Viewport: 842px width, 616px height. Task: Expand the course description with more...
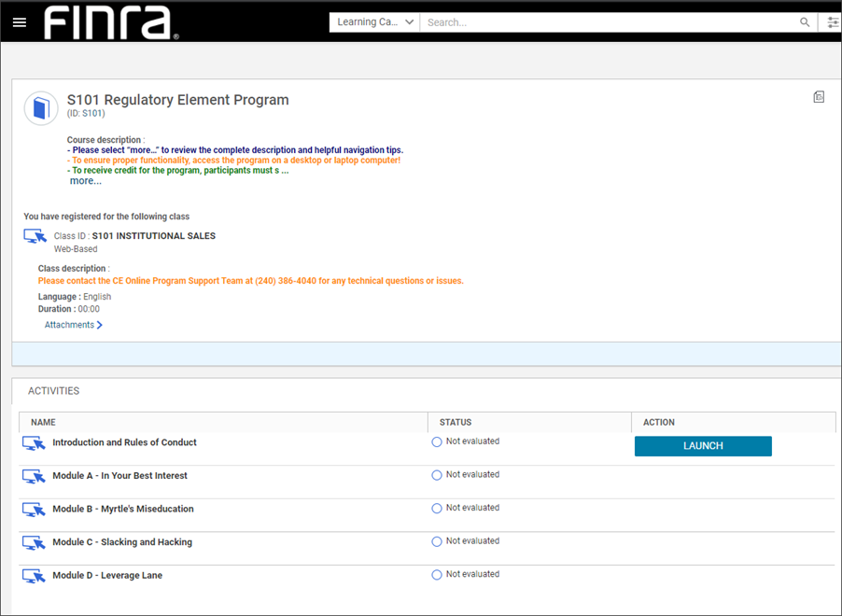[x=85, y=181]
